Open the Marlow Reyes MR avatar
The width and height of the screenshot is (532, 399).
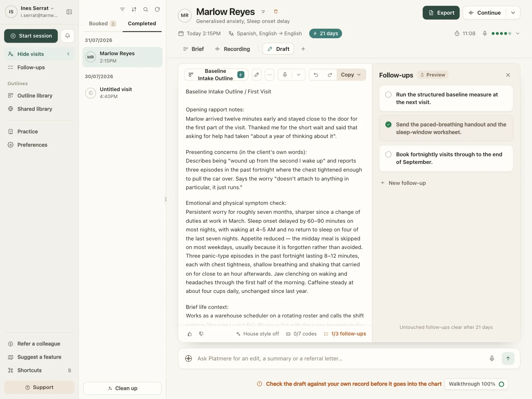pos(185,15)
